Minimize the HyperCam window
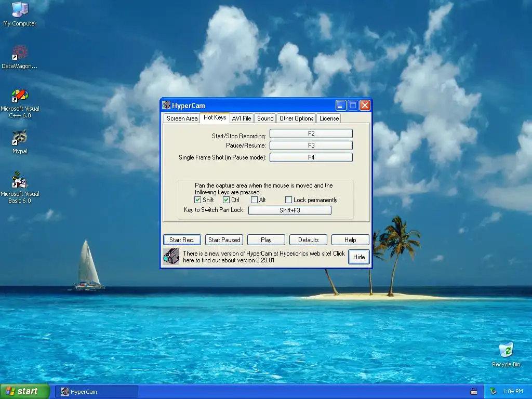532x399 pixels. tap(341, 105)
